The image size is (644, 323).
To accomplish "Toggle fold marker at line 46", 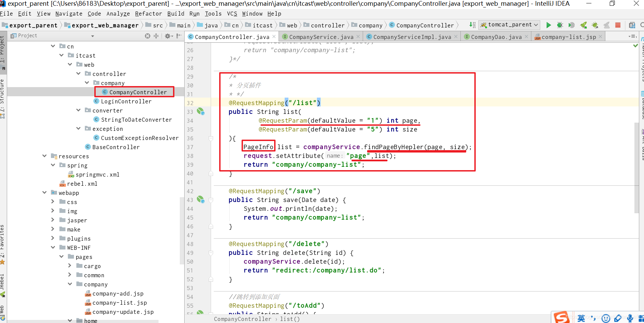I will pyautogui.click(x=211, y=226).
